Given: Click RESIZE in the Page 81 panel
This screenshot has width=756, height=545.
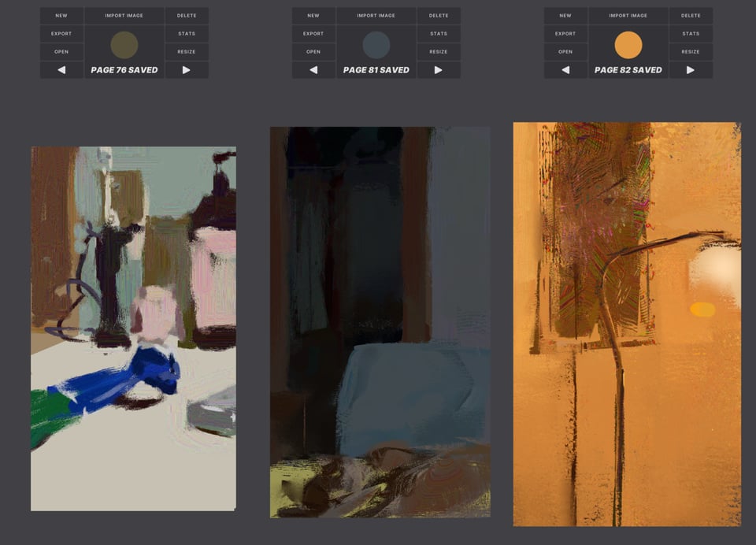Looking at the screenshot, I should (x=439, y=52).
